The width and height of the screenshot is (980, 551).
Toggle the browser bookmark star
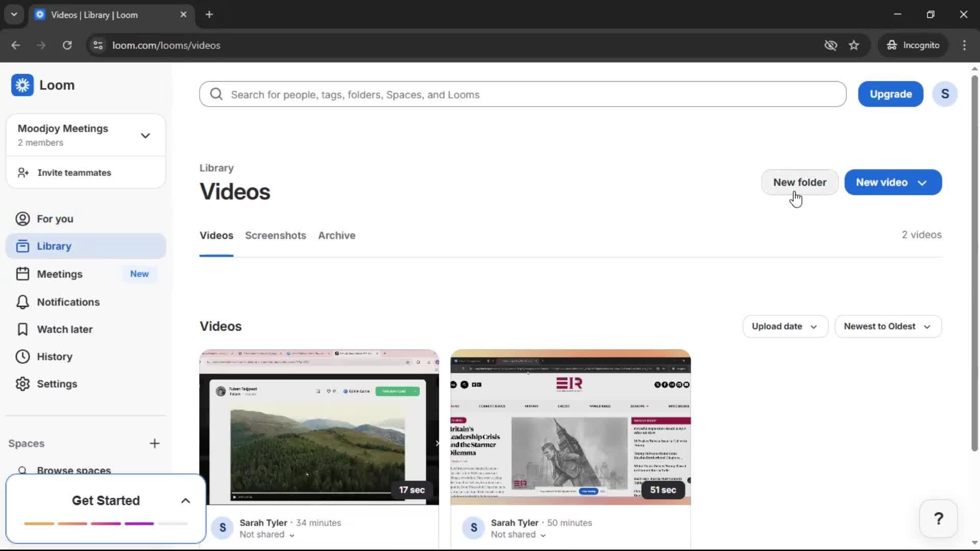854,45
